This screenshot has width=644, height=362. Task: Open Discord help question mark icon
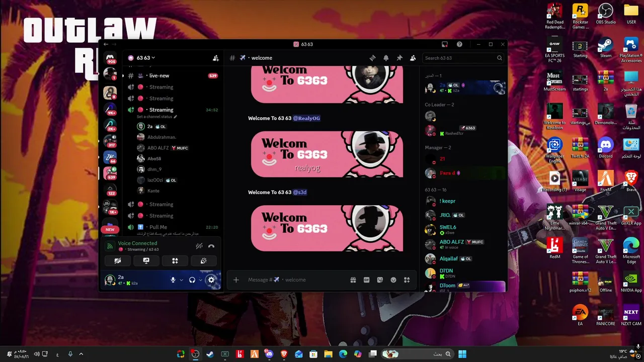coord(459,44)
